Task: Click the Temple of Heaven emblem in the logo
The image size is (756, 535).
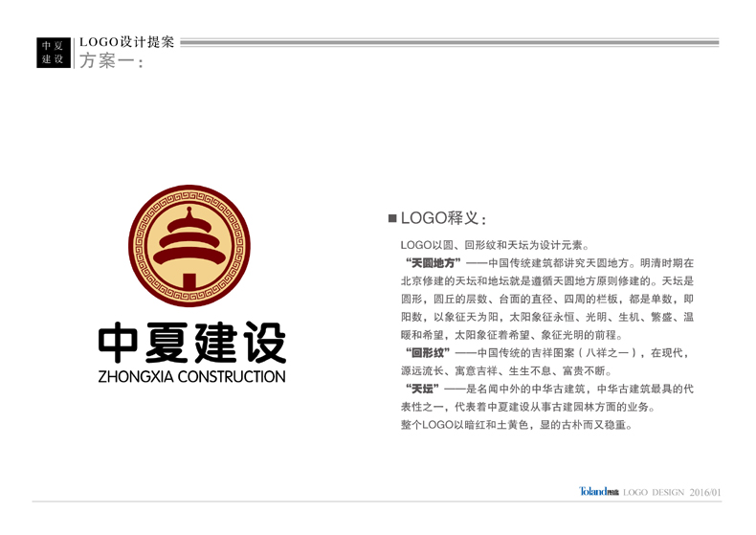Action: tap(190, 248)
